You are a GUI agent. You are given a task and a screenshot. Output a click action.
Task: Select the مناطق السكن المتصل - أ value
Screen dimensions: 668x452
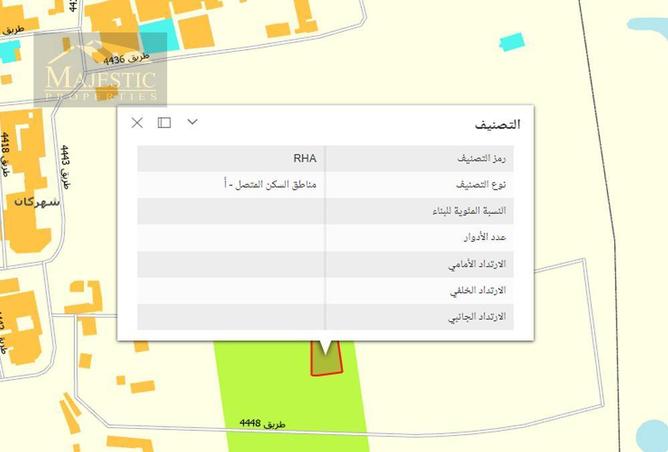point(270,184)
